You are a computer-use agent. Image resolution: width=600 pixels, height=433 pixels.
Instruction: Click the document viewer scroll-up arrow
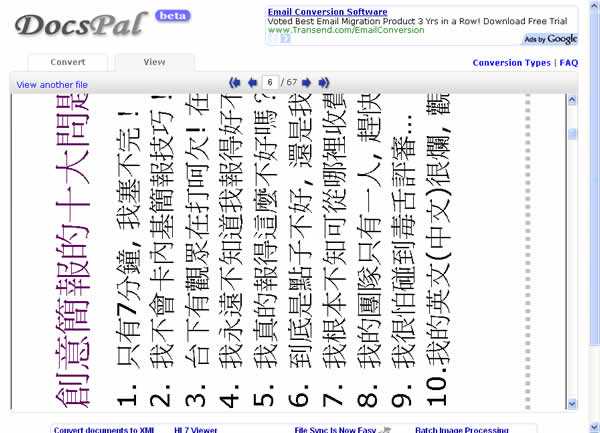tap(572, 100)
